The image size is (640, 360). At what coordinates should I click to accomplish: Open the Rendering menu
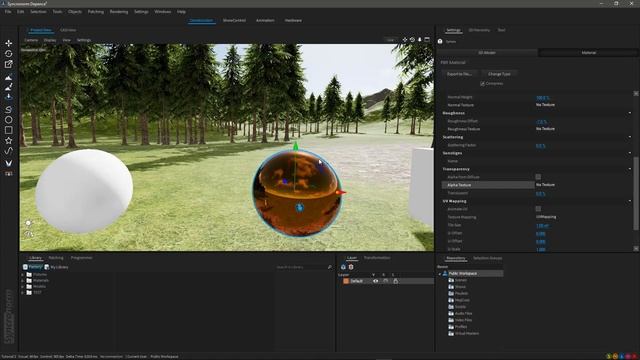(x=119, y=12)
